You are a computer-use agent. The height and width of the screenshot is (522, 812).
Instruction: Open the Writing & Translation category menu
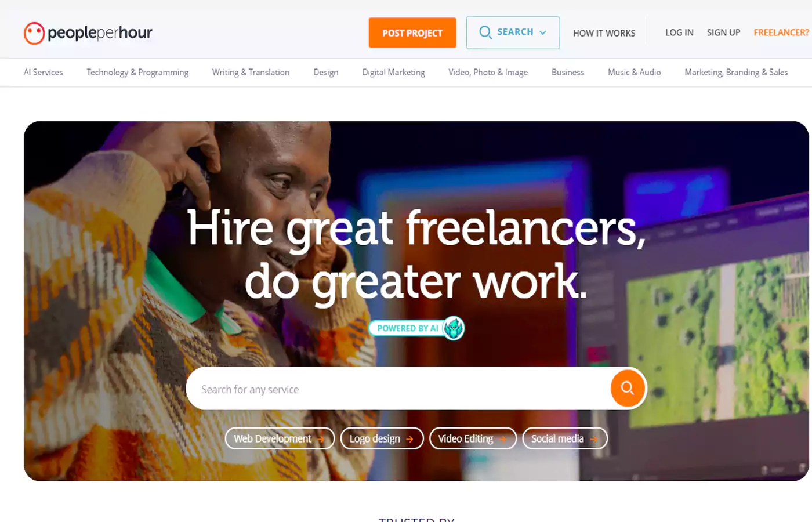[x=251, y=72]
